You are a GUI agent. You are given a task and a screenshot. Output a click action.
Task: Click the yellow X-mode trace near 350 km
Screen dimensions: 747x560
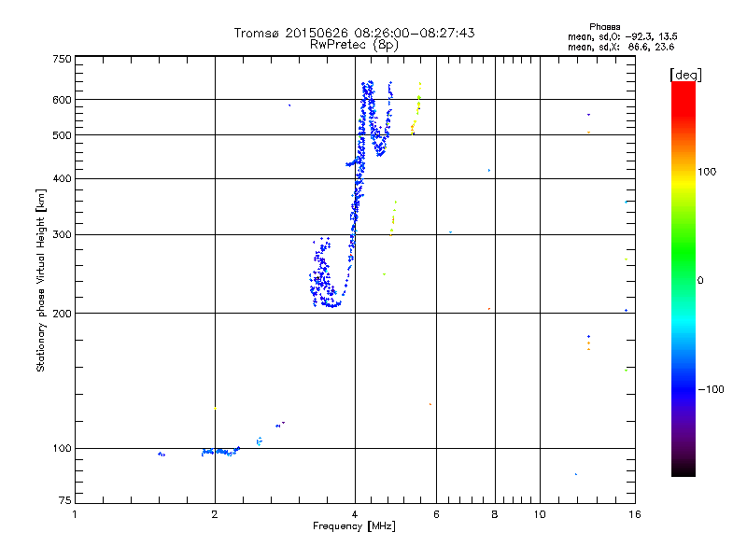coord(393,218)
